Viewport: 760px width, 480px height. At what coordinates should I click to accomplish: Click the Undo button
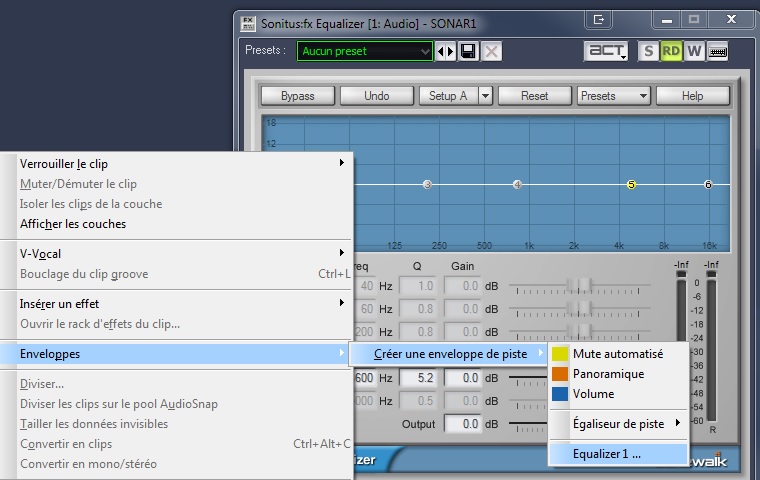[377, 96]
